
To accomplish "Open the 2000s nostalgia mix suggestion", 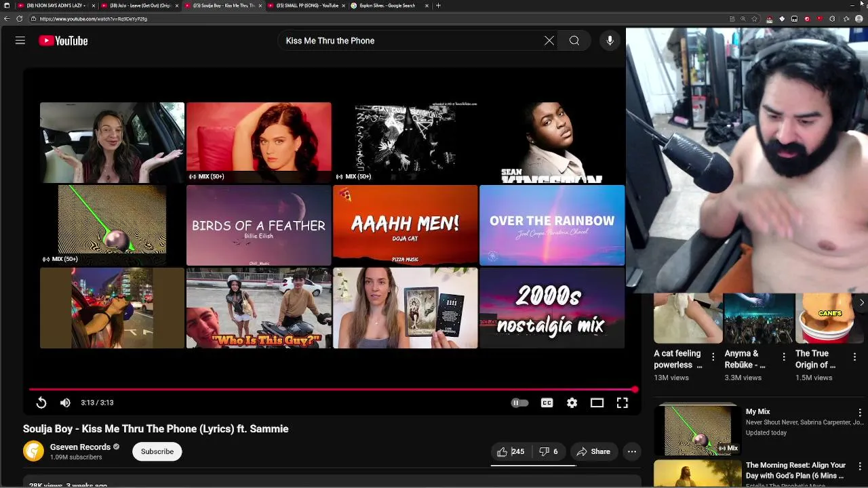I will pyautogui.click(x=551, y=308).
